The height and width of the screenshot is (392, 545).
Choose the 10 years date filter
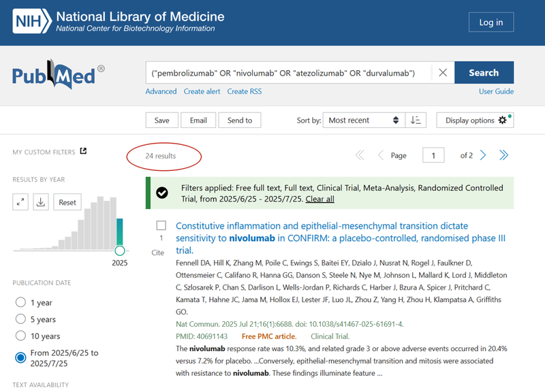point(20,336)
